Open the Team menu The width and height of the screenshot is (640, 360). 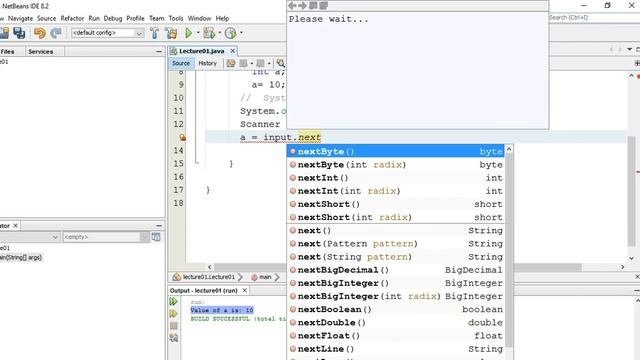click(x=156, y=18)
